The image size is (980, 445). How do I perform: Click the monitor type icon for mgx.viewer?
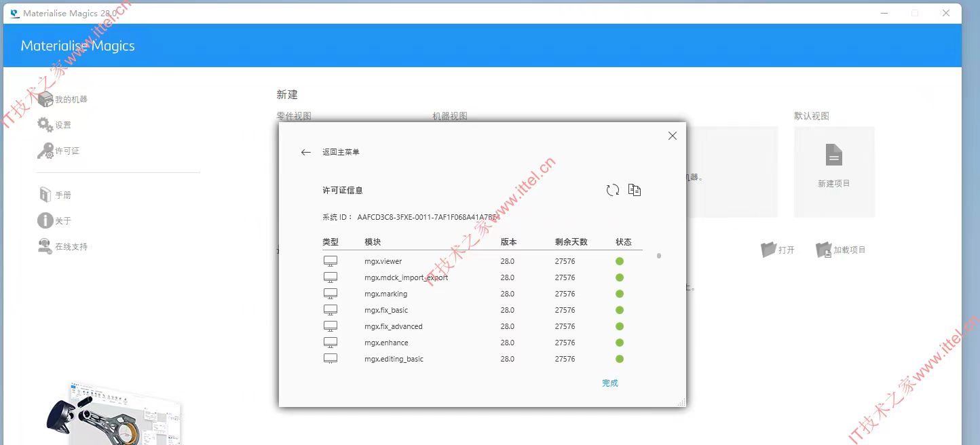[331, 261]
